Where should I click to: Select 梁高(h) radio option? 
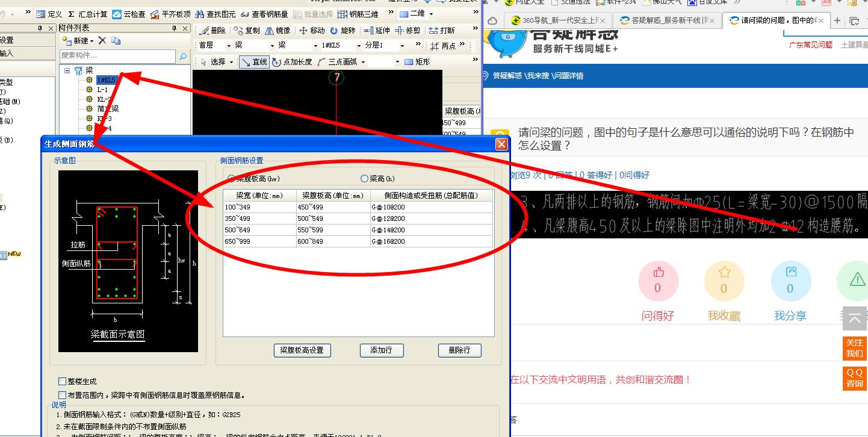(x=364, y=179)
